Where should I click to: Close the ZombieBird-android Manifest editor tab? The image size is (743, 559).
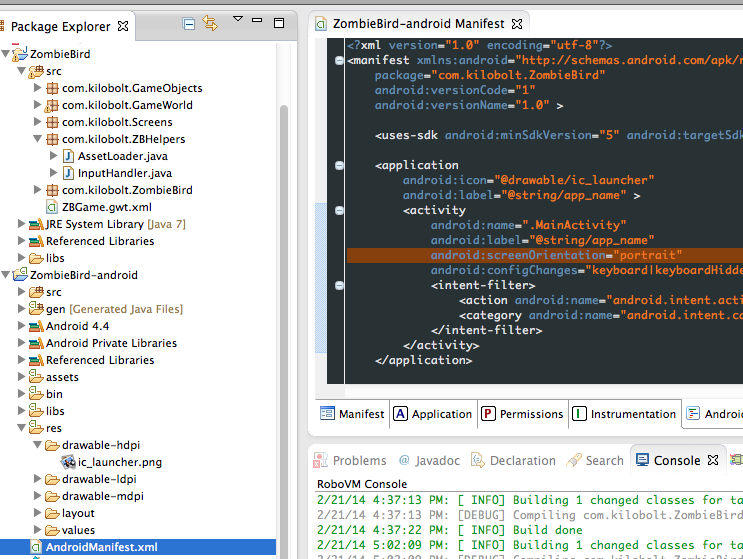517,24
